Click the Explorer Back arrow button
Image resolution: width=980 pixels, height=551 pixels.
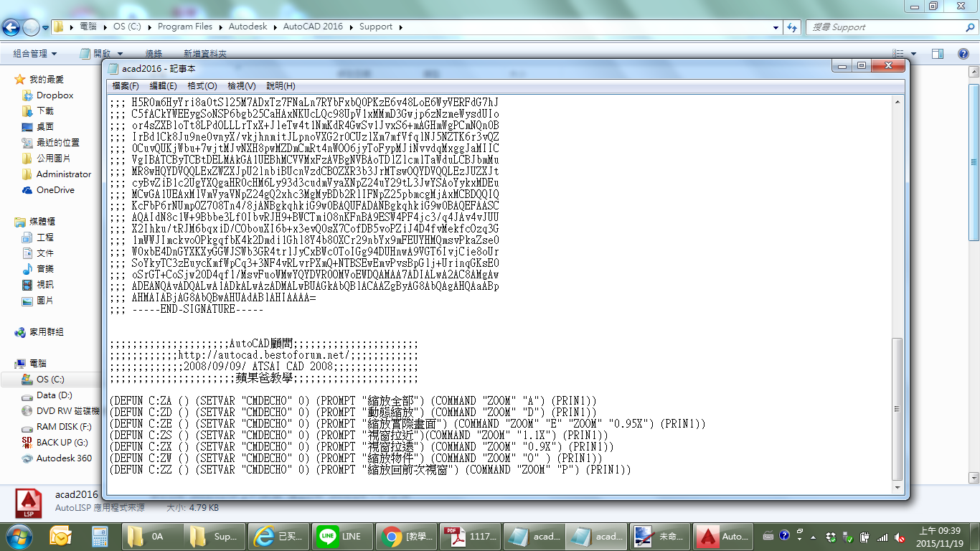[11, 27]
